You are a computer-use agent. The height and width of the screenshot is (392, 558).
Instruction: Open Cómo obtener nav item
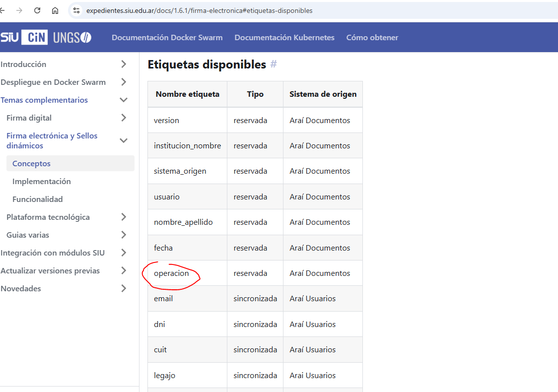point(372,37)
